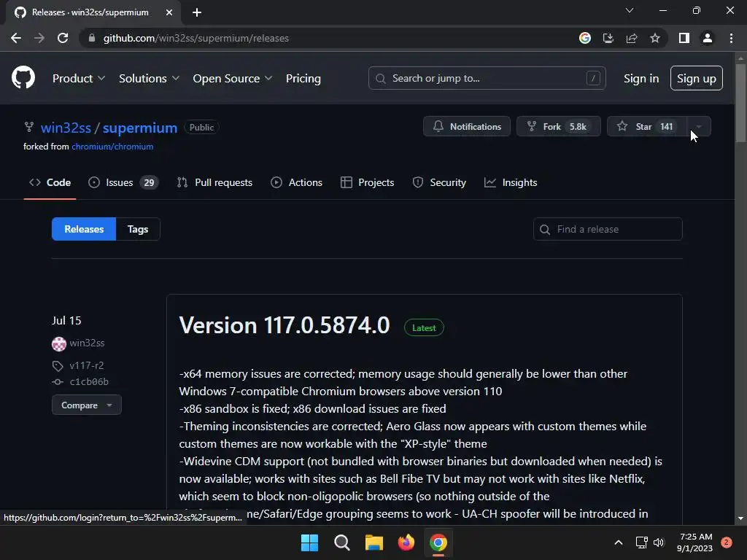Open the Projects tab
747x560 pixels.
[368, 182]
